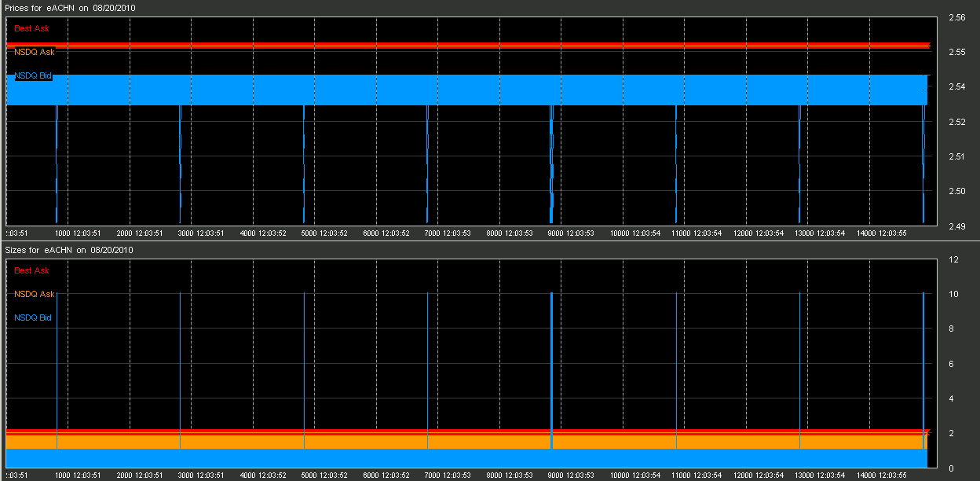
Task: Click the 2.49 price axis value
Action: (956, 226)
